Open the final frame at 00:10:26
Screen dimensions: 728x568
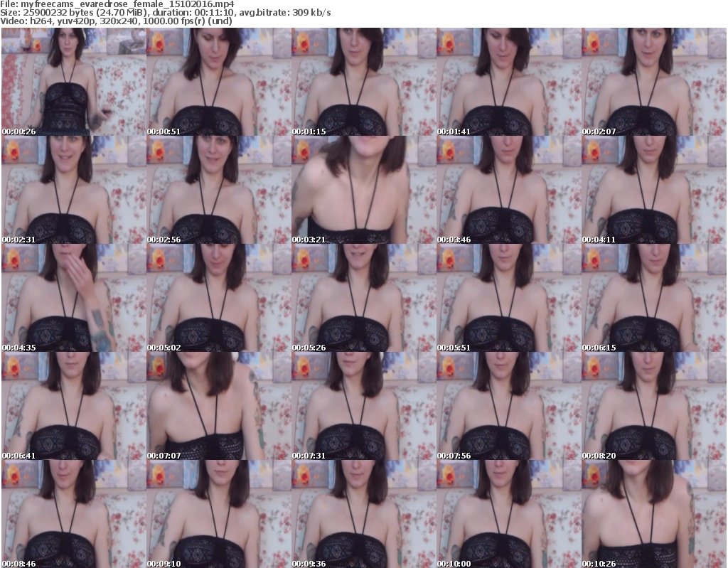[653, 513]
